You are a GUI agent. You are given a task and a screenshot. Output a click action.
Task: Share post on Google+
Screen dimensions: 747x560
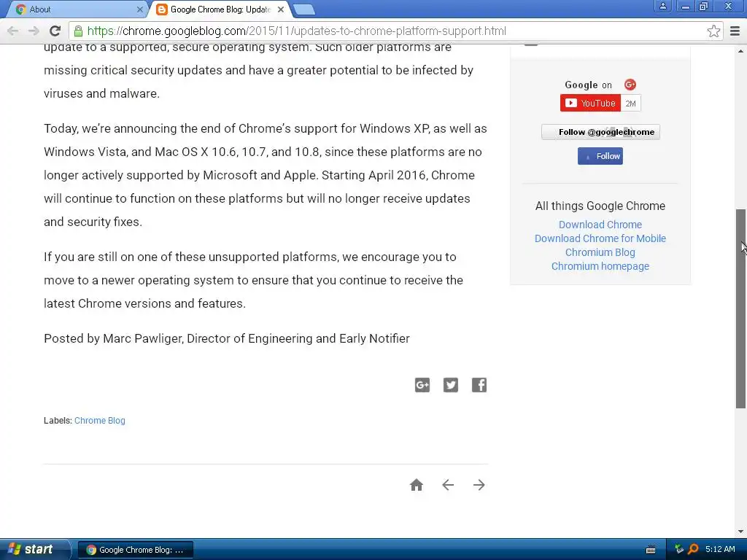coord(422,385)
